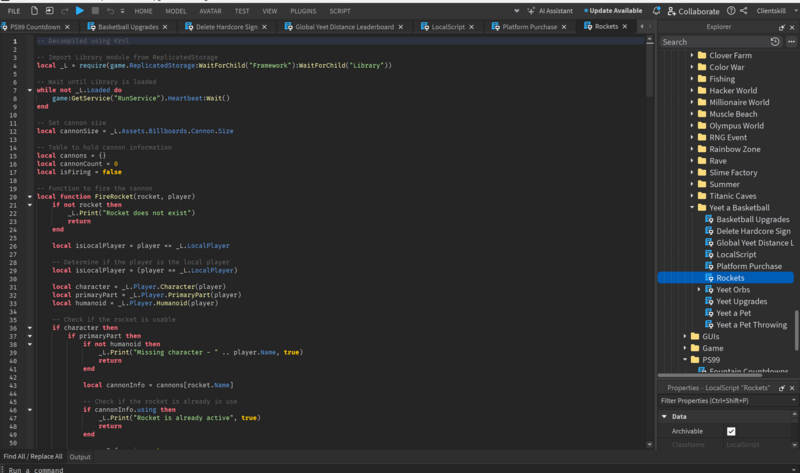Click the Update Available button
This screenshot has width=800, height=473.
pos(616,10)
